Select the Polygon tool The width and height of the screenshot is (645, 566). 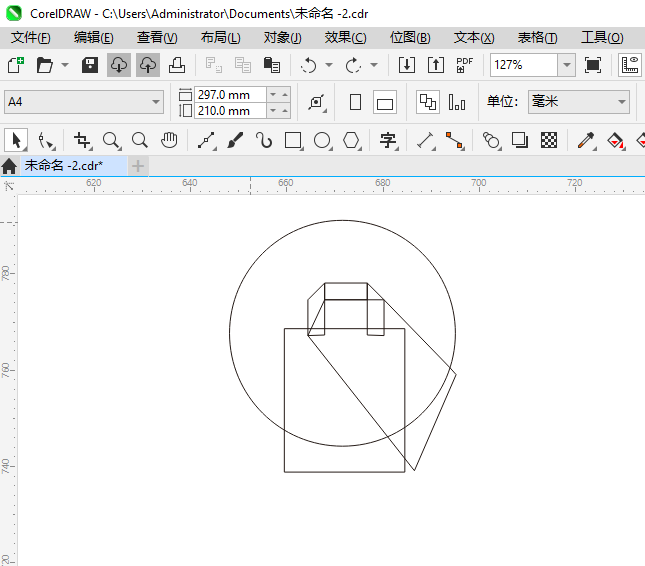point(351,140)
